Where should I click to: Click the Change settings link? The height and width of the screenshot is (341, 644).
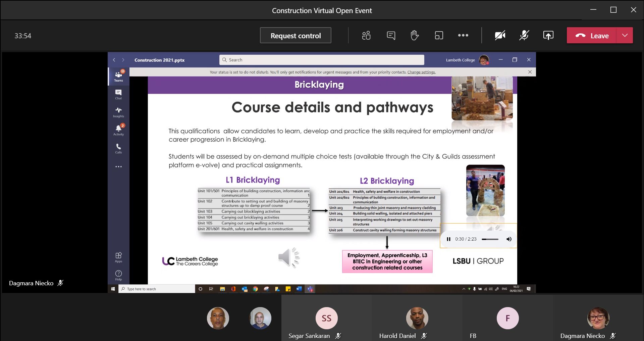421,72
